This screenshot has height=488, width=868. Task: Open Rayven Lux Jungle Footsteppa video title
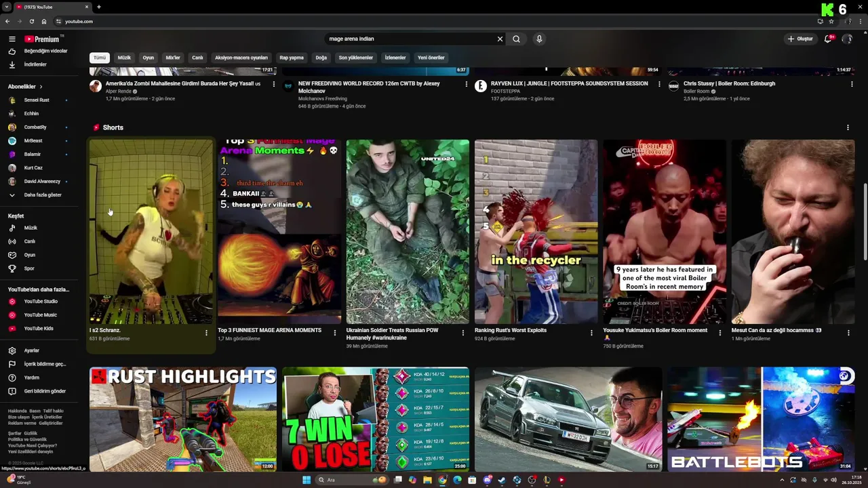569,83
